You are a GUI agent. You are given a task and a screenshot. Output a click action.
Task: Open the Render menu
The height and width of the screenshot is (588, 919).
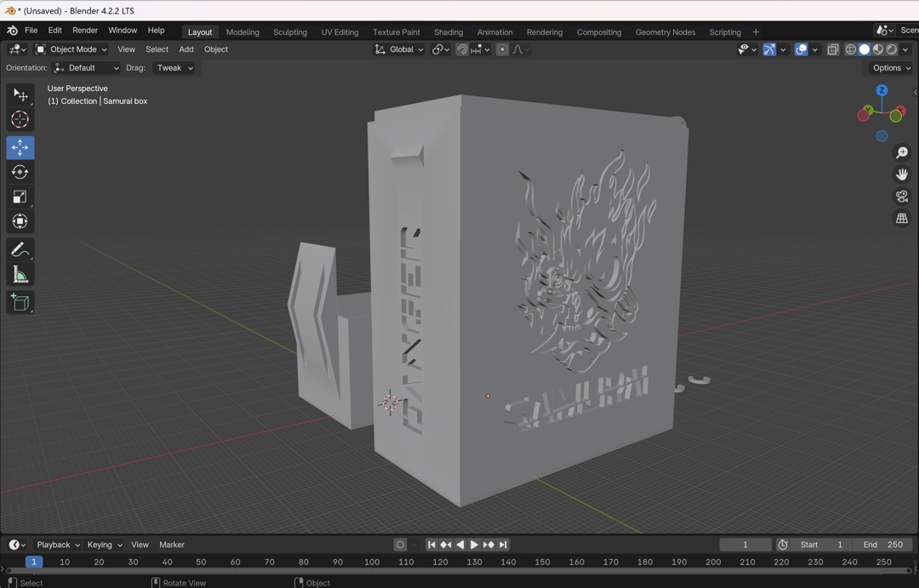pyautogui.click(x=85, y=31)
